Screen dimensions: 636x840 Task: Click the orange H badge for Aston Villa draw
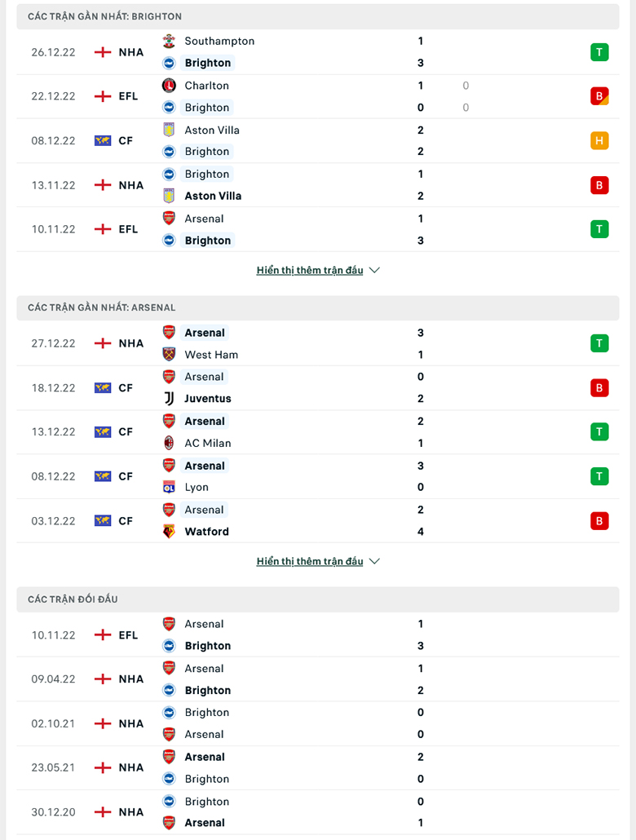coord(599,141)
